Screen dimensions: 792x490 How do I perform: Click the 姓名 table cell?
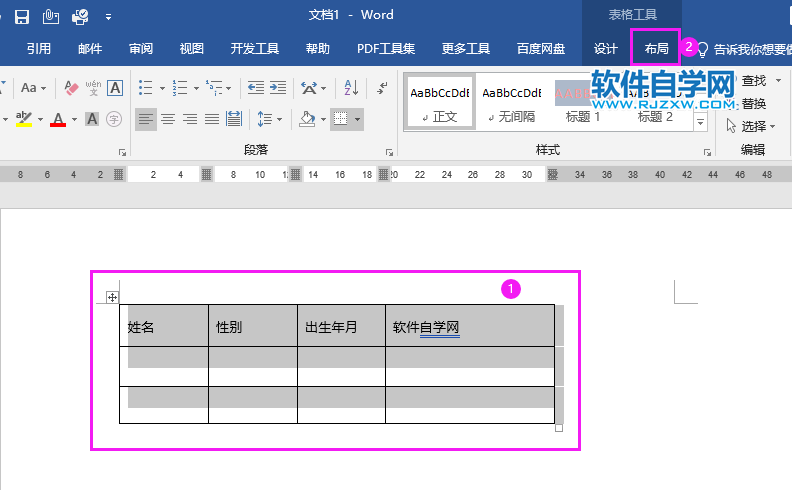tap(164, 326)
